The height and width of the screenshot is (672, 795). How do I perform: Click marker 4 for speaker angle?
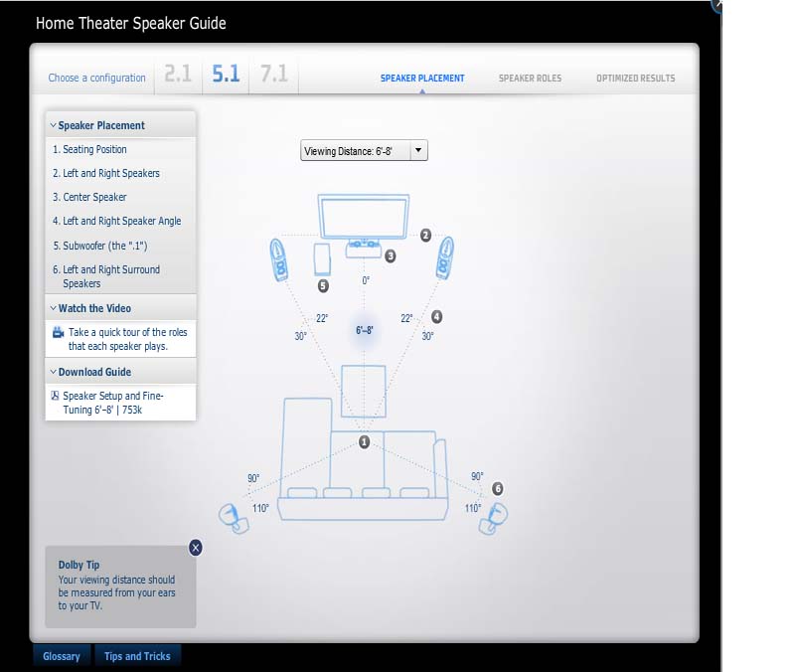coord(436,317)
